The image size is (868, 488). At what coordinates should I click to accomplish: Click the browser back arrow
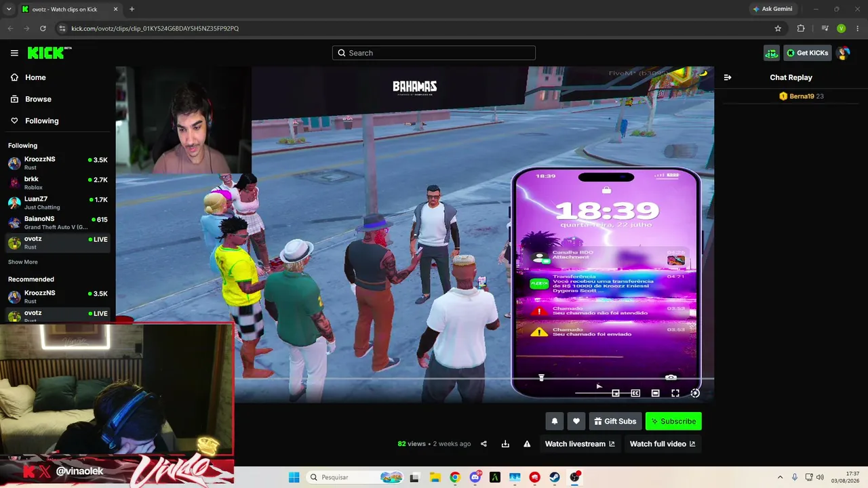click(x=10, y=28)
